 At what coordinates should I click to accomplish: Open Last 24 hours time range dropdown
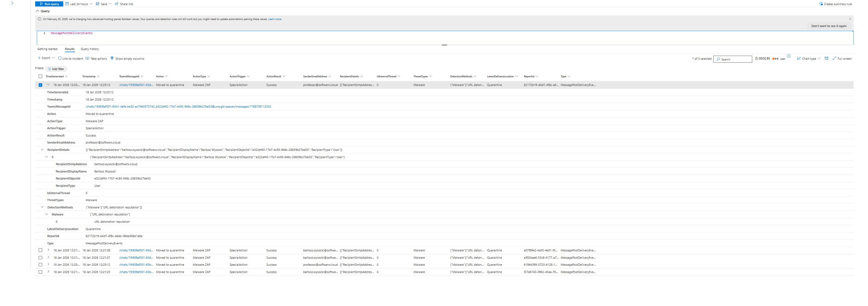click(78, 4)
